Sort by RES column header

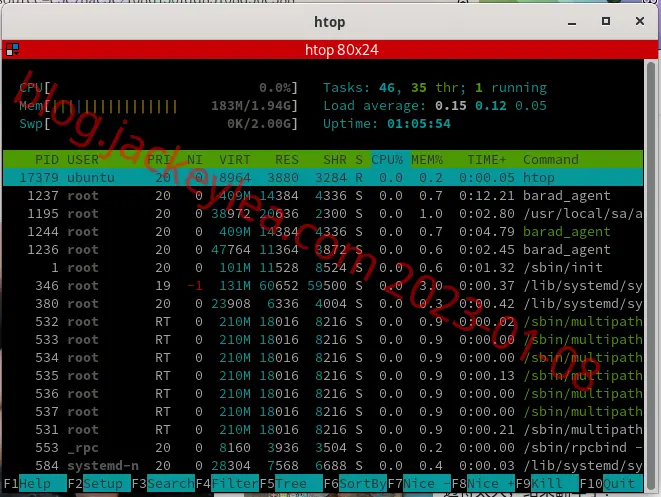coord(287,160)
